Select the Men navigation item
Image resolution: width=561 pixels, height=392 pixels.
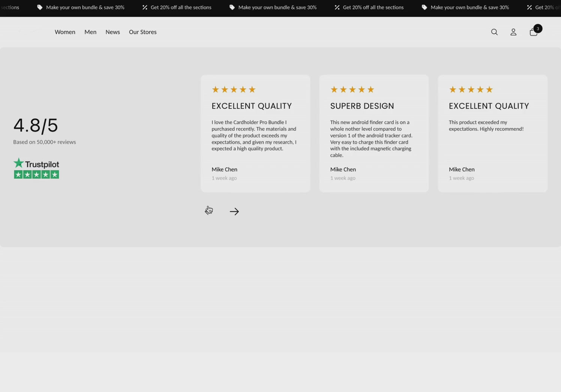[90, 32]
